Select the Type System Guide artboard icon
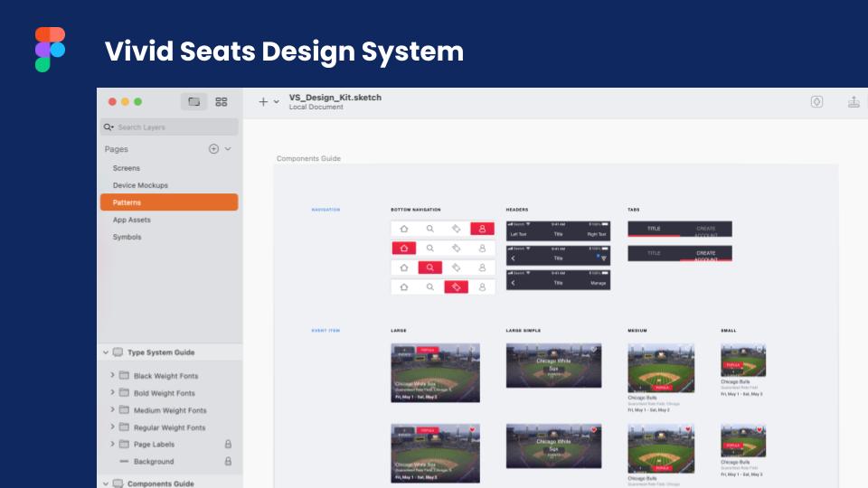The width and height of the screenshot is (868, 488). click(118, 352)
